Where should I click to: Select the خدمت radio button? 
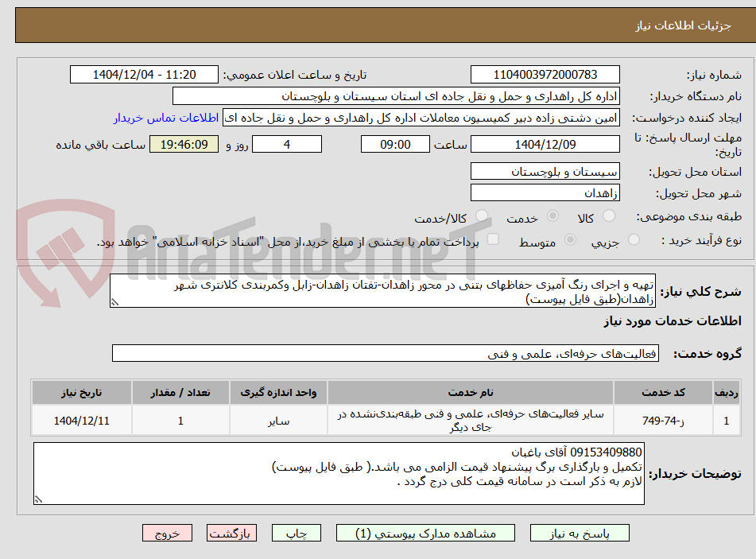tap(552, 216)
